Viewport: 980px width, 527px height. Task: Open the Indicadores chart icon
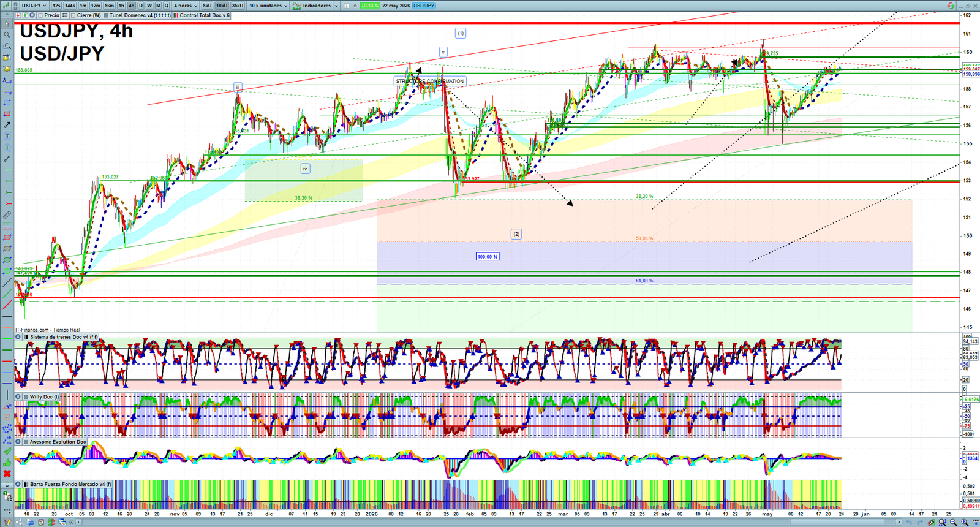296,6
